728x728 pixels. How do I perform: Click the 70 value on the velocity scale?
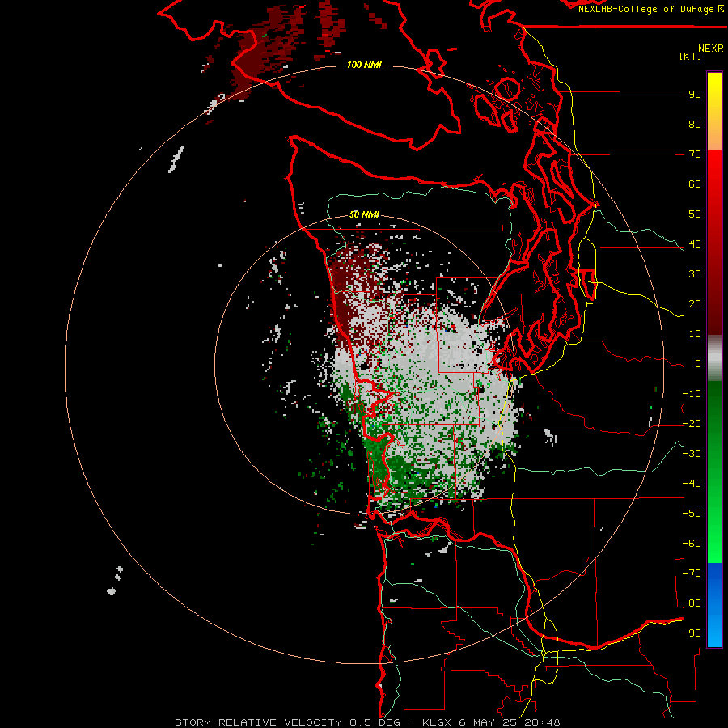695,154
